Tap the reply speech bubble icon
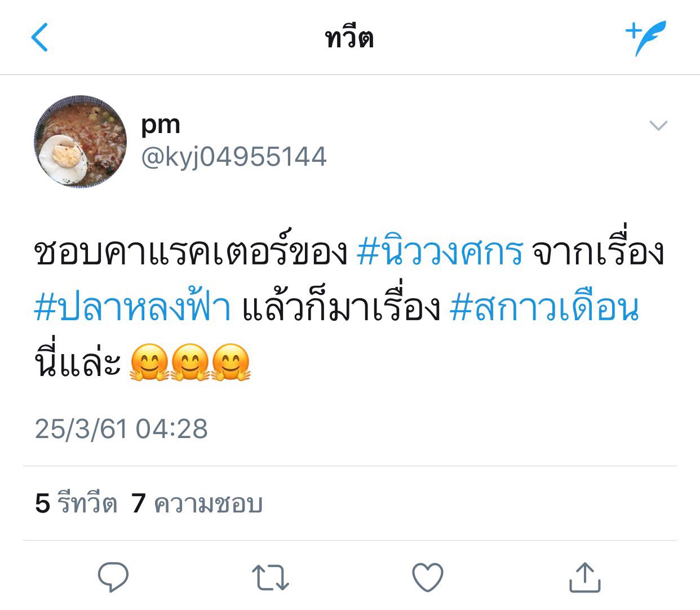 (x=113, y=577)
